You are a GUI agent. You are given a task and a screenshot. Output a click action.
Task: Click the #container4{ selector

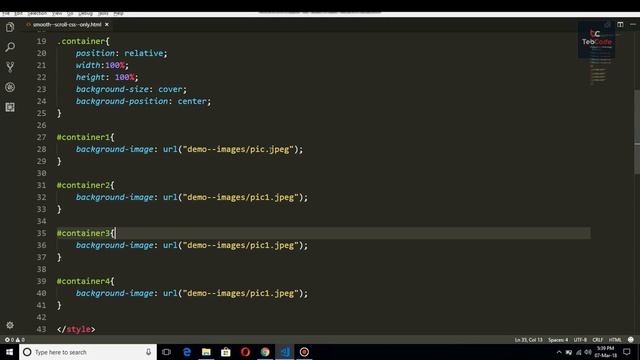[x=86, y=281]
